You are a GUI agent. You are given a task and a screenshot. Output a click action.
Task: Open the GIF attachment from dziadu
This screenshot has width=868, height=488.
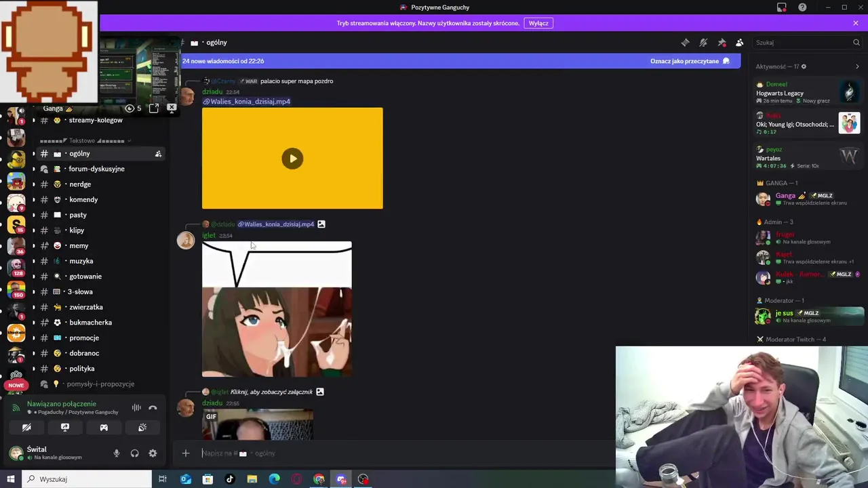click(x=258, y=425)
